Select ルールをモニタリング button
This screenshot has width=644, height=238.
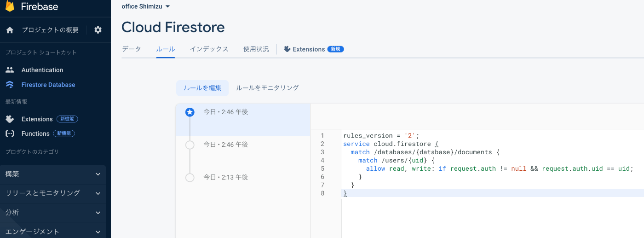(x=267, y=88)
